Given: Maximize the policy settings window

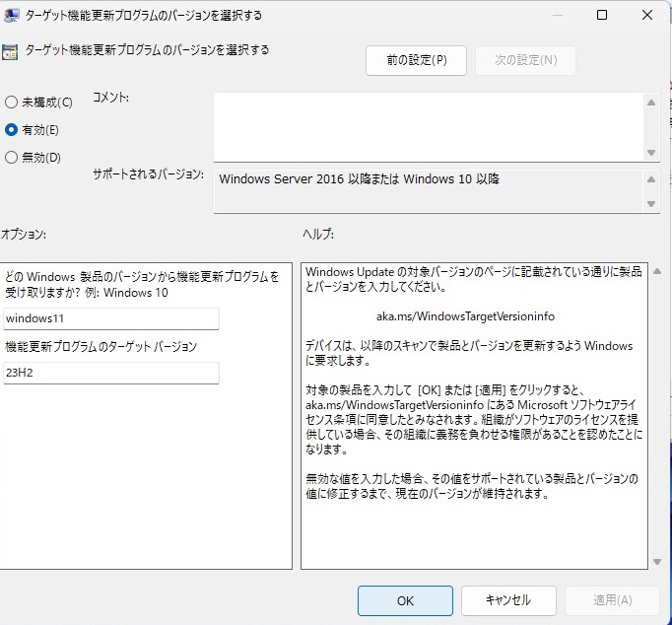Looking at the screenshot, I should coord(602,16).
